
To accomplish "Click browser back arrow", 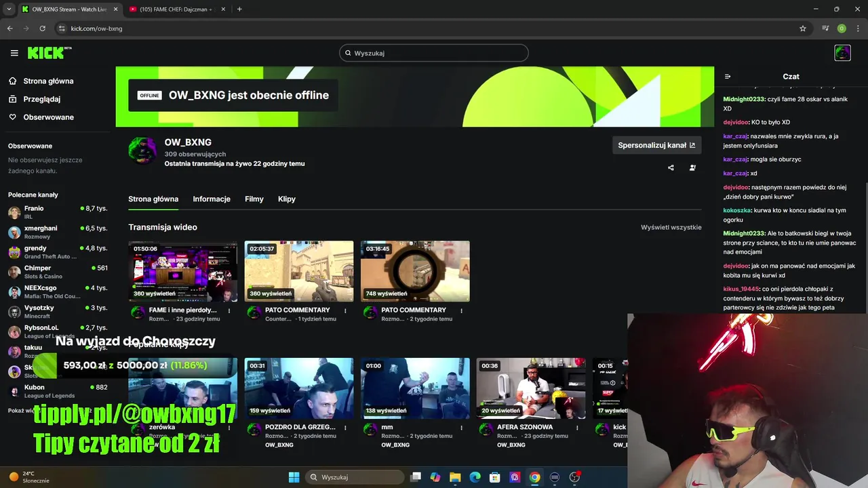I will [x=10, y=28].
